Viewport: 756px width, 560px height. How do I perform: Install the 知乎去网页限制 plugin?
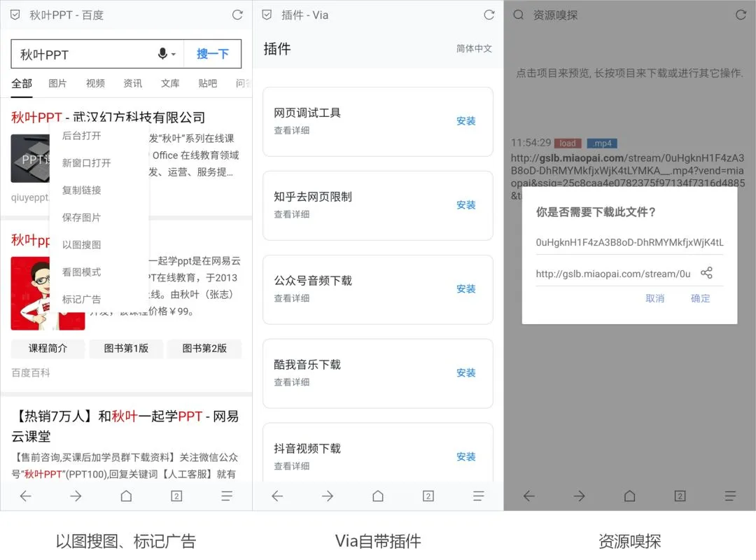[x=465, y=205]
